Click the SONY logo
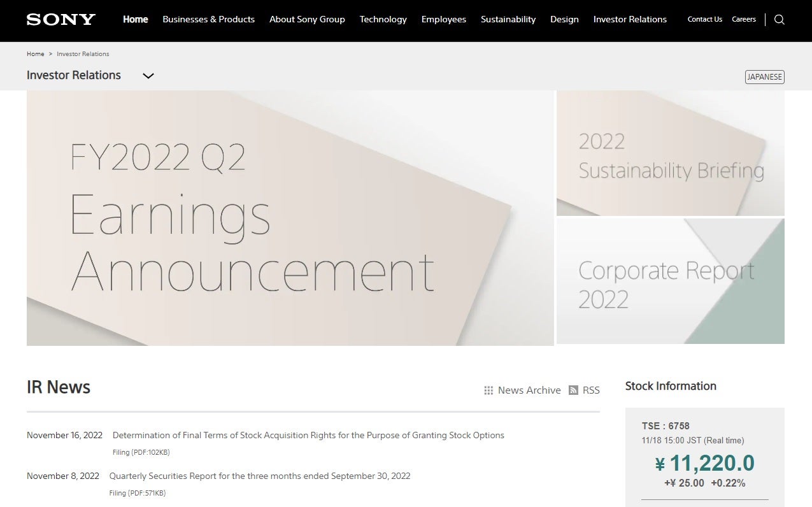Viewport: 812px width, 507px height. (61, 19)
